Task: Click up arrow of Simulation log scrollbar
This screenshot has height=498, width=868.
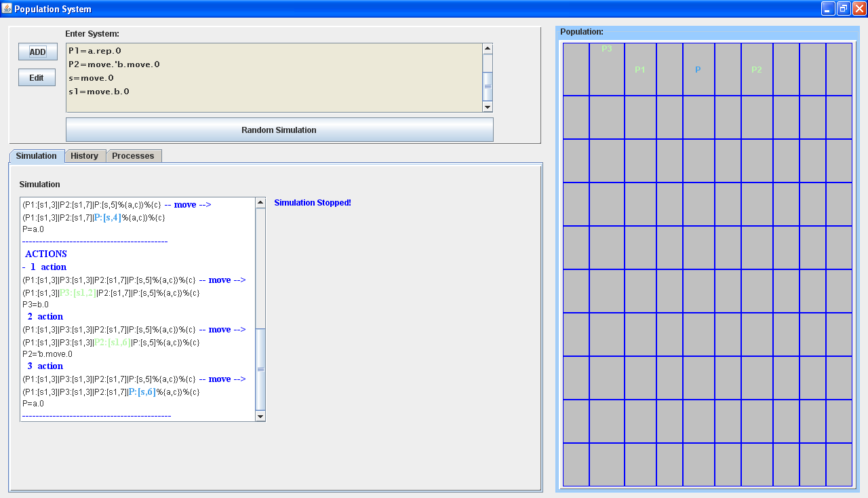Action: (260, 203)
